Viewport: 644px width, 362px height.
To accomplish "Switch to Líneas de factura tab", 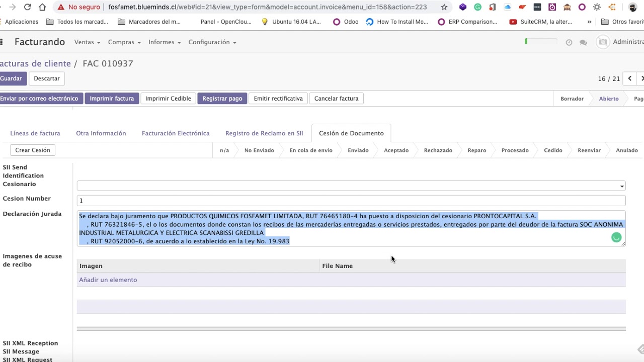I will click(35, 133).
